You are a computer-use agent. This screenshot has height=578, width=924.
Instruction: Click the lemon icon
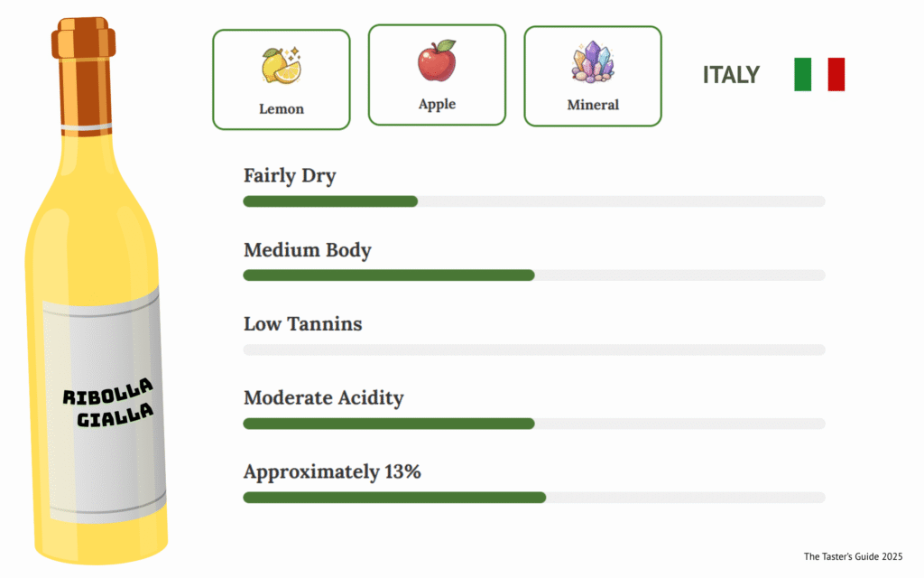point(281,66)
